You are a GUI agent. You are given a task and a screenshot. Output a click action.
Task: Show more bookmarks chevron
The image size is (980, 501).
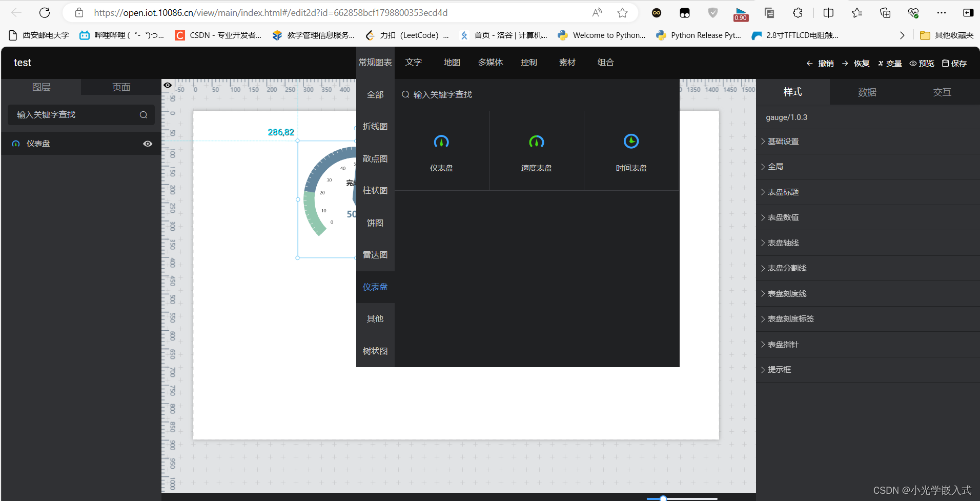(902, 35)
